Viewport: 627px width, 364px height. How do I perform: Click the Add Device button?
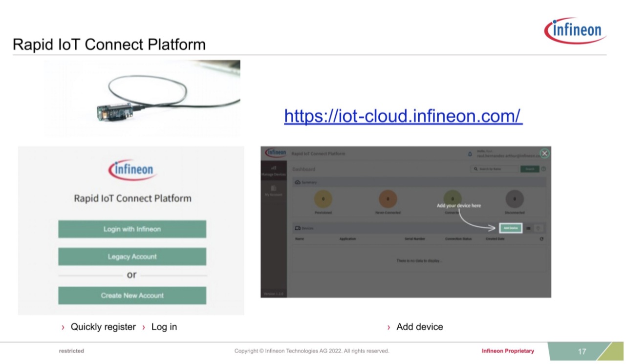510,228
